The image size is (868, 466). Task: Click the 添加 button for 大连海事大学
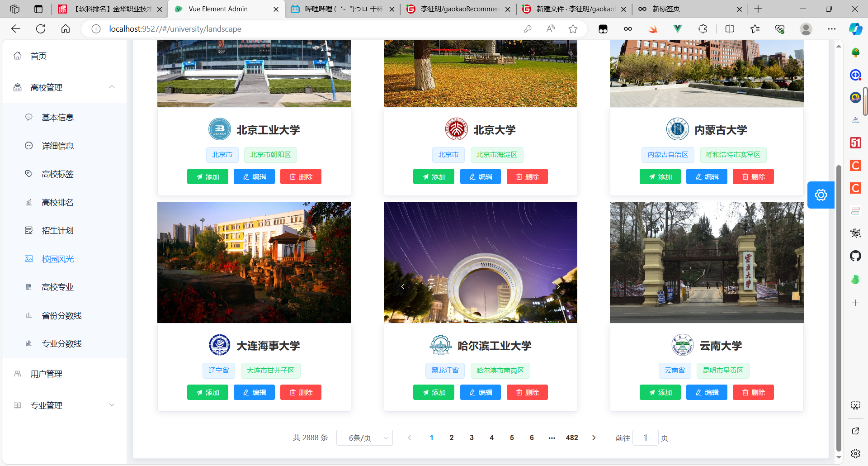pyautogui.click(x=208, y=392)
